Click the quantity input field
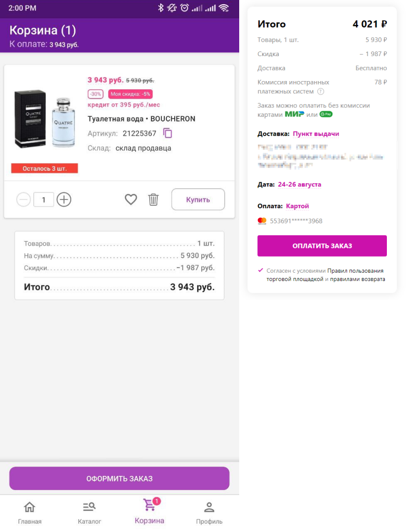Image resolution: width=416 pixels, height=532 pixels. pos(44,199)
